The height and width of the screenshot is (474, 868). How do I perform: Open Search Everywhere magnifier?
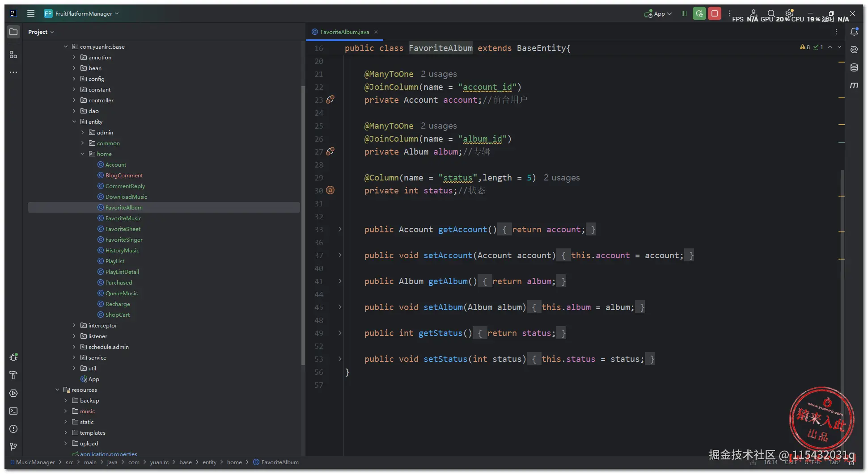[771, 13]
